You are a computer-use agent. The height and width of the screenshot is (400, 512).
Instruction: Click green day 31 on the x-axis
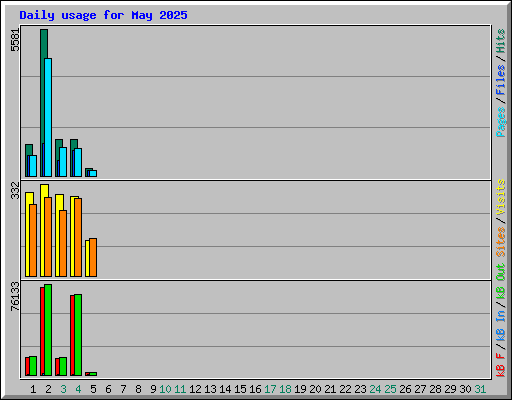[x=480, y=389]
